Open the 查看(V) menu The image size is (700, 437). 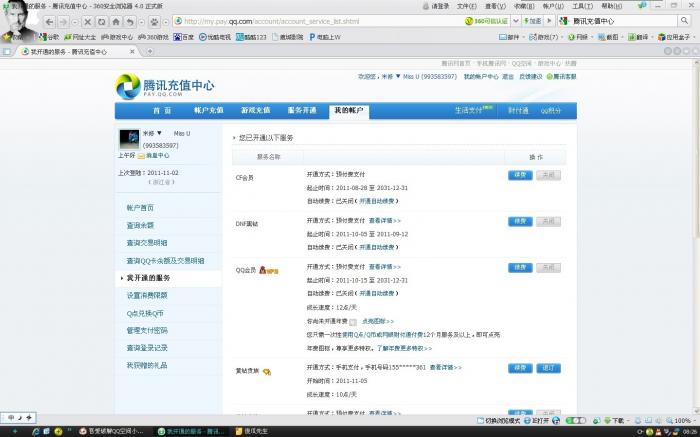click(496, 6)
